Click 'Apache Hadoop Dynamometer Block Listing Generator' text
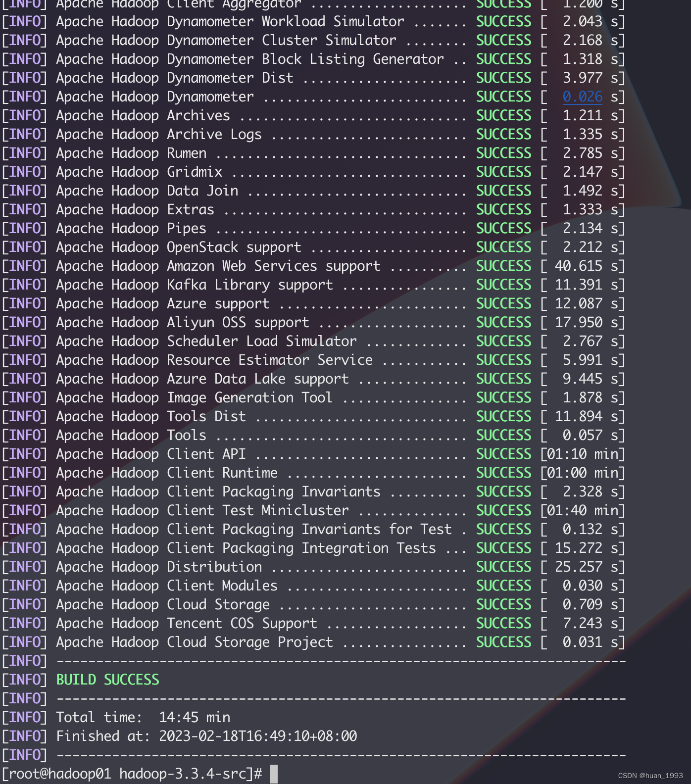691x784 pixels. coord(250,59)
